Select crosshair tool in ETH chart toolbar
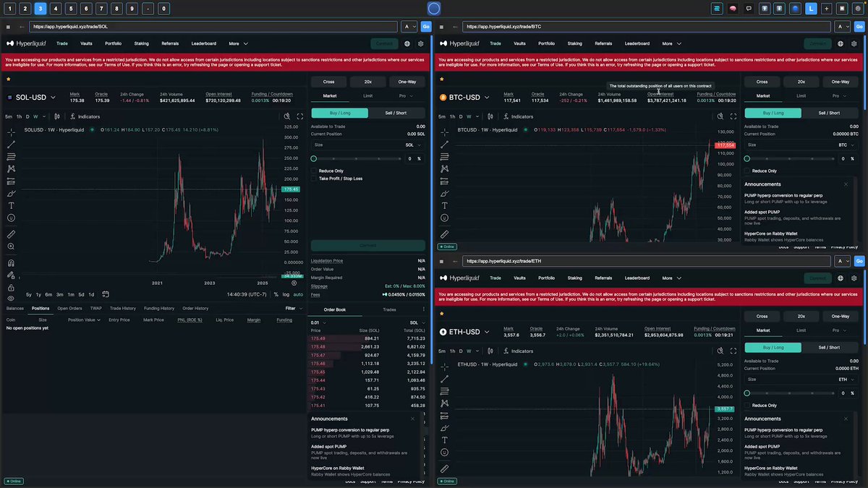The image size is (868, 488). pos(444,366)
